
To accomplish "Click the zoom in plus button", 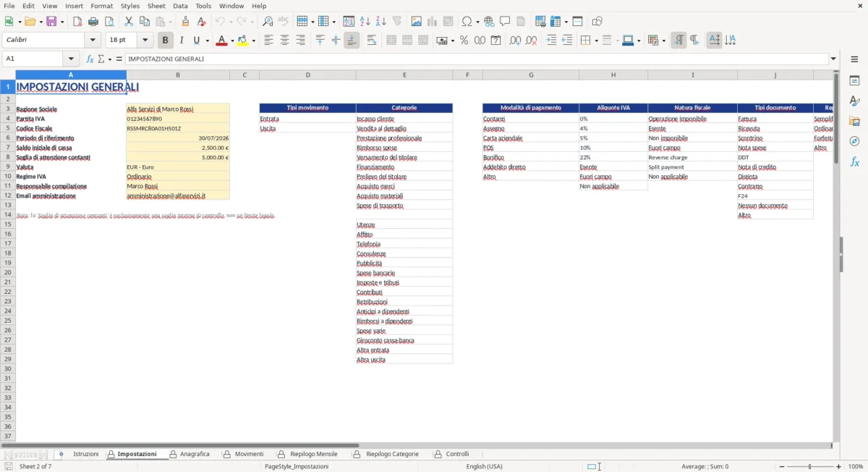I will point(839,467).
